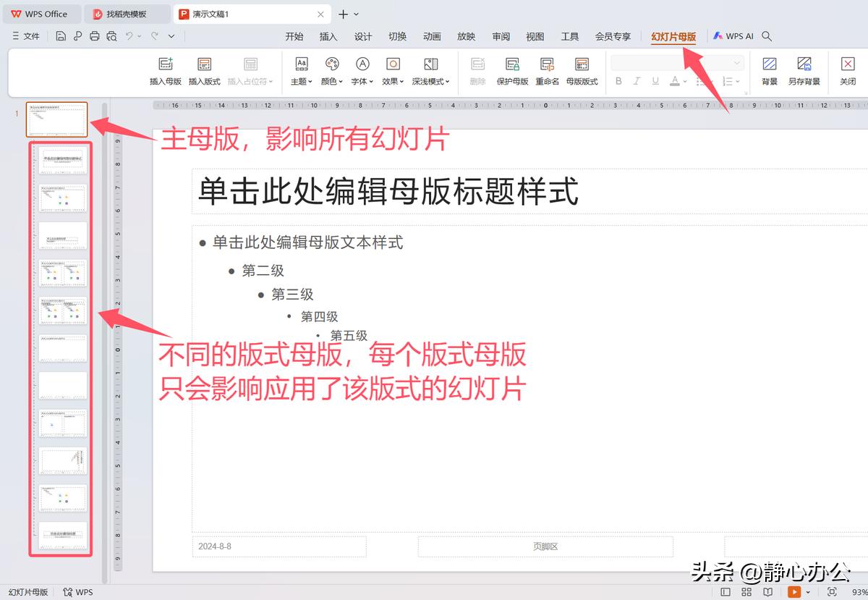The width and height of the screenshot is (868, 600).
Task: Select the first master slide thumbnail
Action: 56,119
